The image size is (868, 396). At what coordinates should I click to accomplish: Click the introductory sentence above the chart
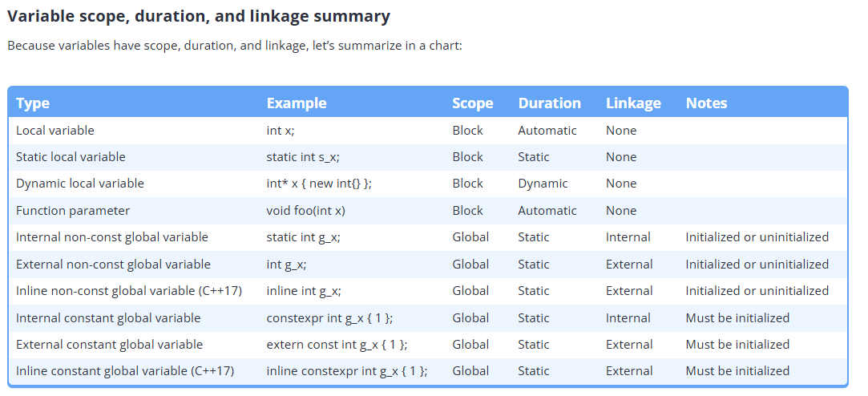pyautogui.click(x=235, y=46)
